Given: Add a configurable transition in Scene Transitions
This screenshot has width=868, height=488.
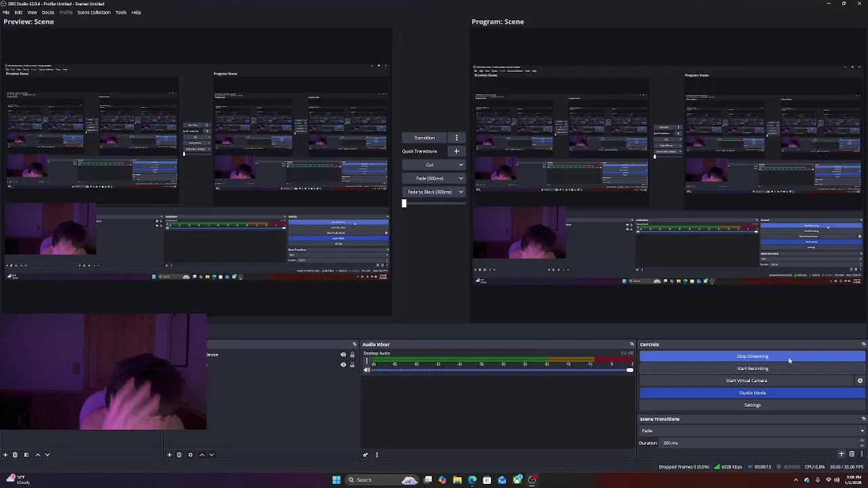Looking at the screenshot, I should tap(842, 454).
